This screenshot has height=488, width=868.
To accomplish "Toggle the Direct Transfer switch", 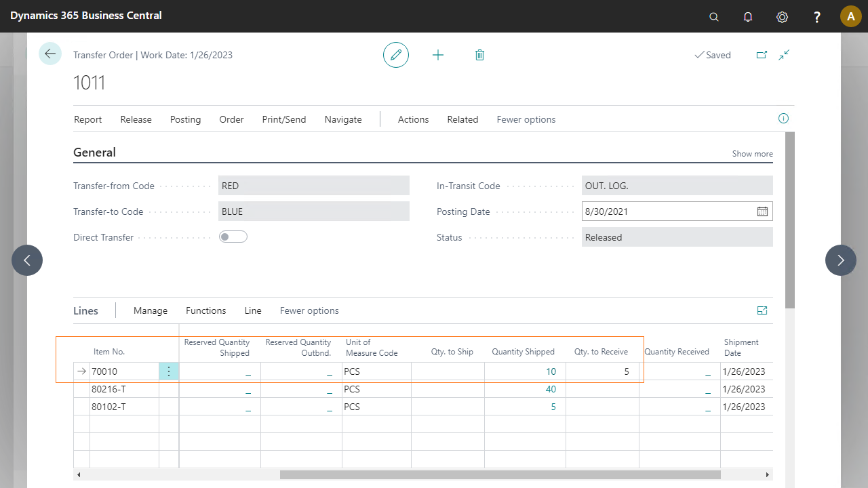I will 233,237.
